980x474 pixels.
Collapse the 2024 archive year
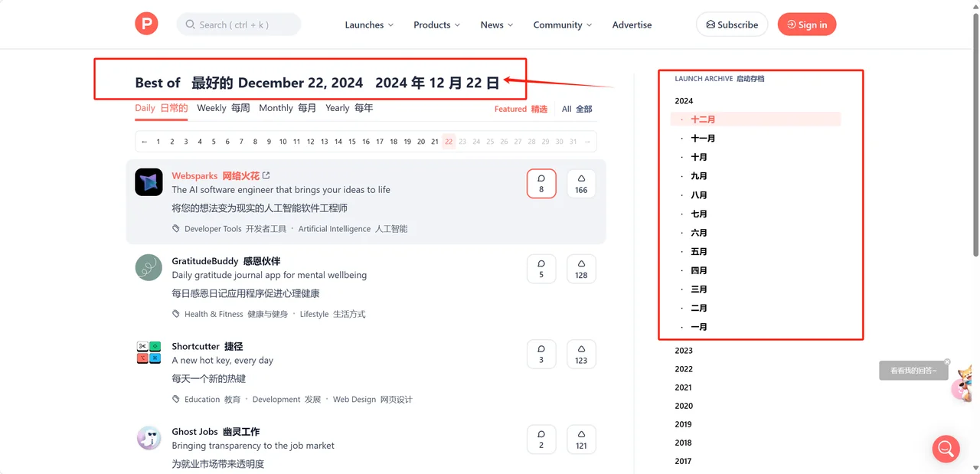(x=684, y=101)
